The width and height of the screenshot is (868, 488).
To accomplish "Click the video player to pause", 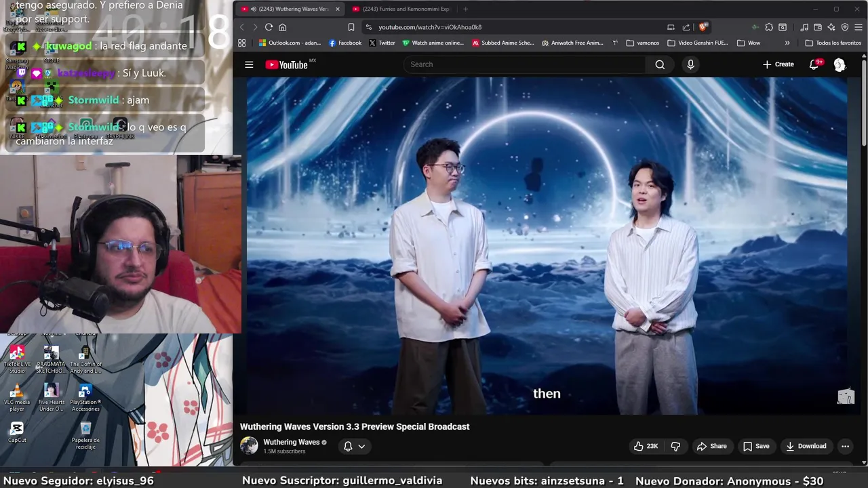I will pos(547,245).
